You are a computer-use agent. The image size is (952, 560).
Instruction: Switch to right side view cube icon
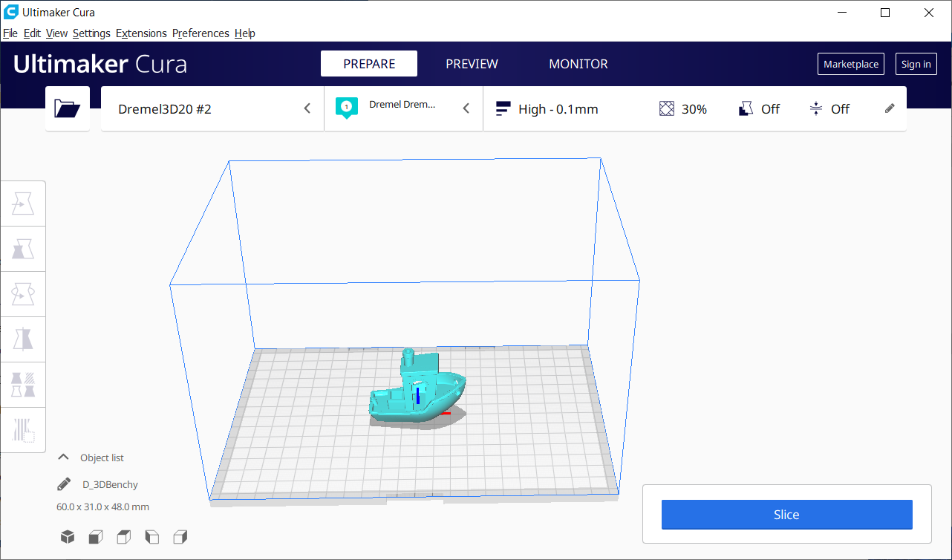pos(180,536)
